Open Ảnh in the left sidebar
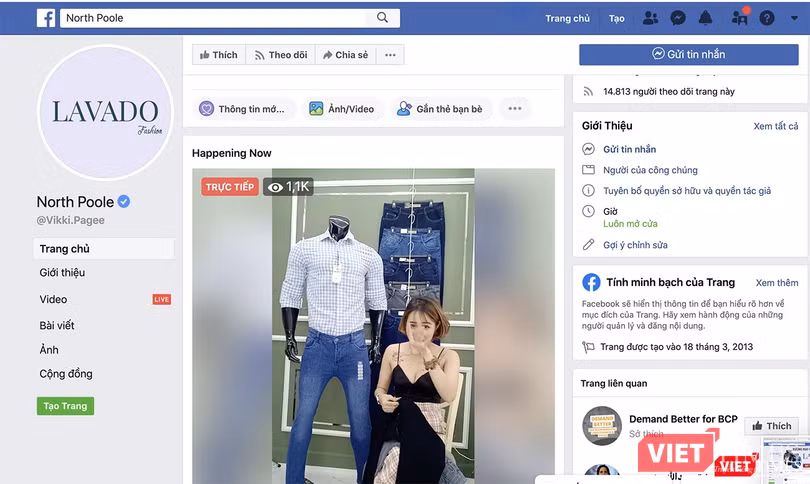Screen dimensions: 810x484 (x=49, y=350)
